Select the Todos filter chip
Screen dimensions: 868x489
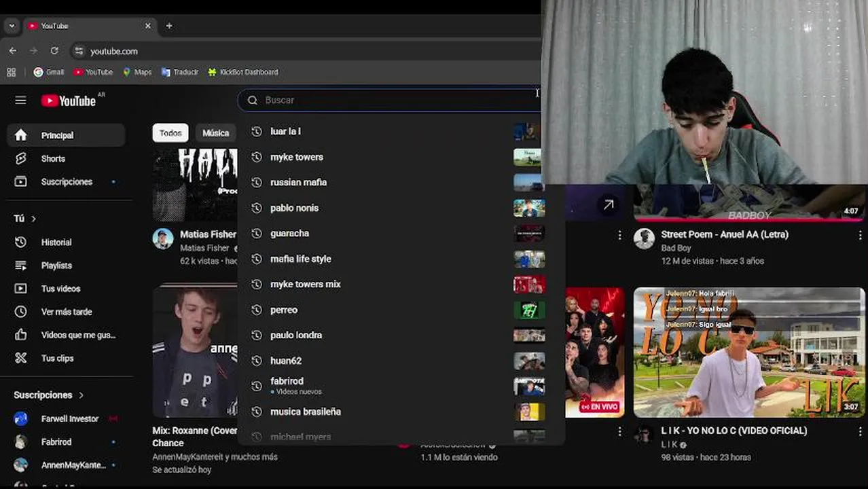(170, 133)
